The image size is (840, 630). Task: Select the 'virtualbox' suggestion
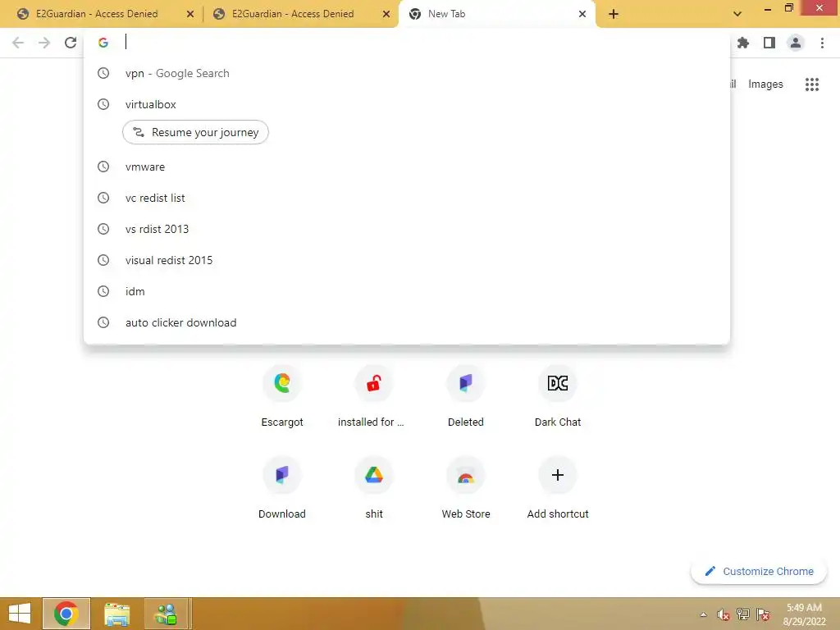[407, 104]
